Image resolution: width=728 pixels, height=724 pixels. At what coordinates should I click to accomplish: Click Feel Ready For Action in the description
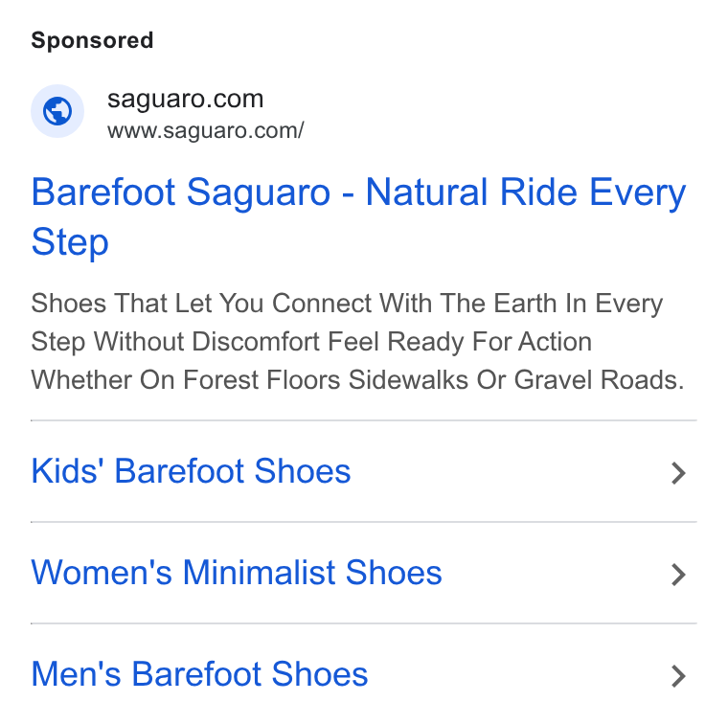[460, 342]
